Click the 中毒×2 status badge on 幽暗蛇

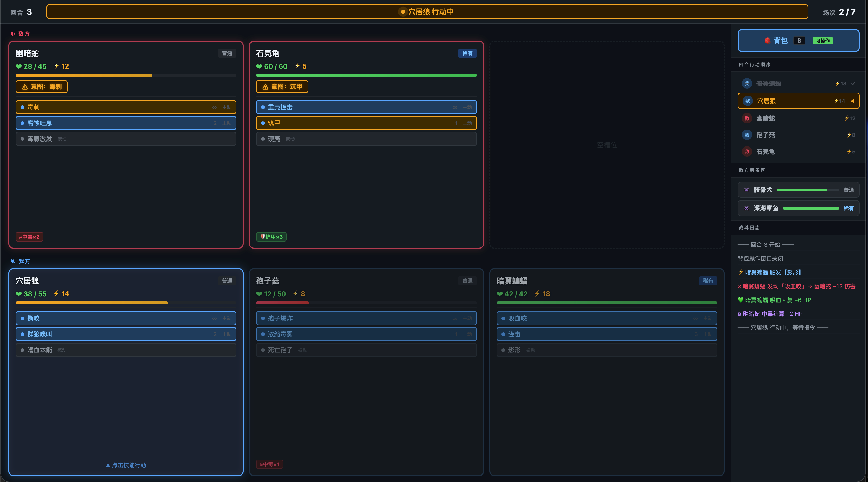[29, 237]
